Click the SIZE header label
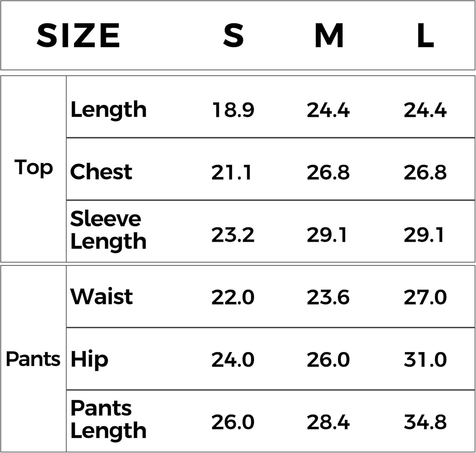 pos(78,36)
